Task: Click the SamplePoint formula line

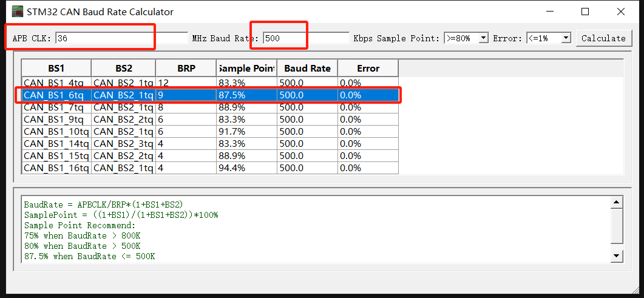Action: pos(121,215)
